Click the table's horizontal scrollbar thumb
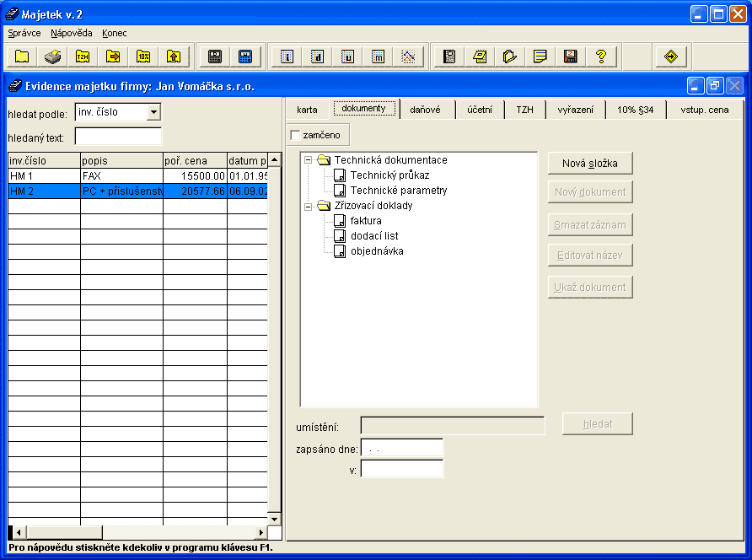Screen dimensions: 752x560 point(64,532)
